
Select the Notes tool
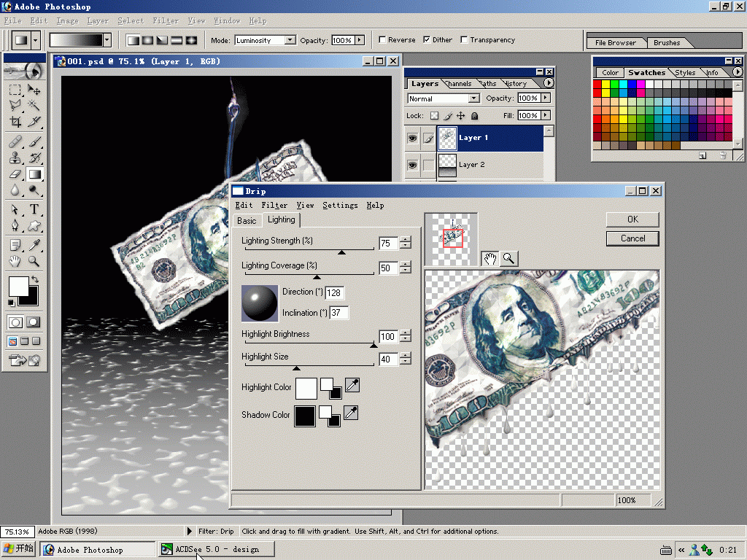(x=15, y=245)
